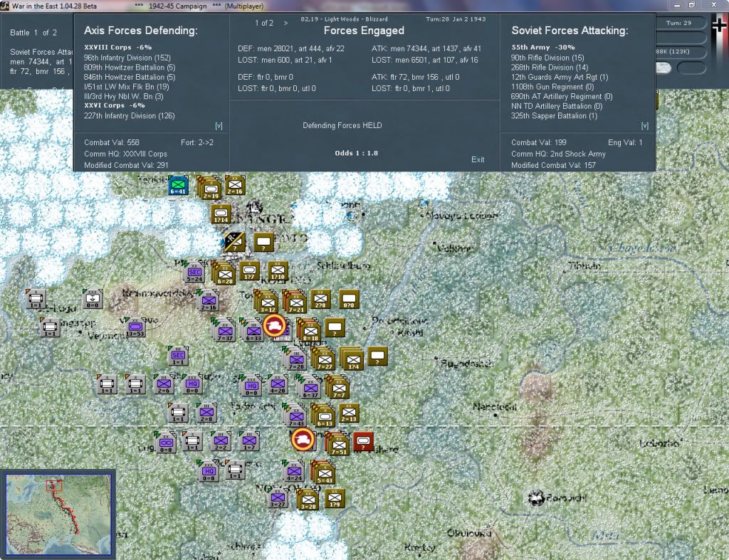Screen dimensions: 729x560
Task: Click "268th Rifle Division (14)" entry
Action: 550,68
